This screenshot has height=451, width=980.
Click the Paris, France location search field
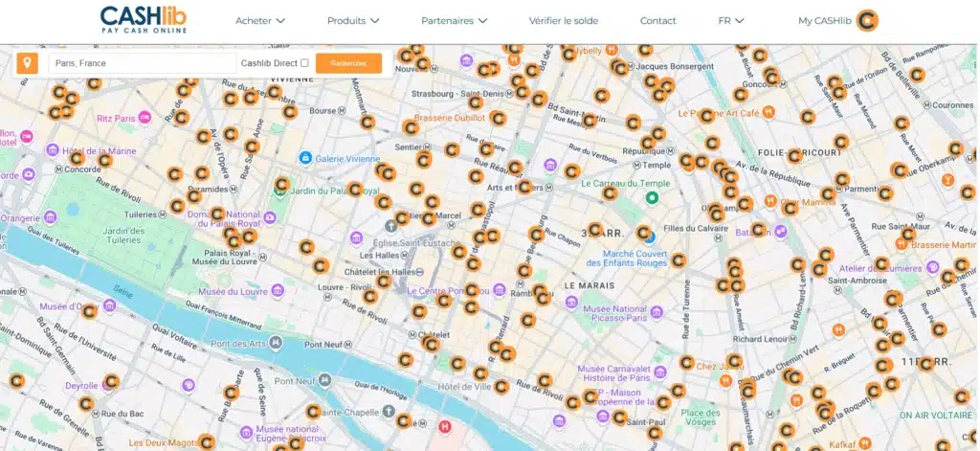point(142,63)
